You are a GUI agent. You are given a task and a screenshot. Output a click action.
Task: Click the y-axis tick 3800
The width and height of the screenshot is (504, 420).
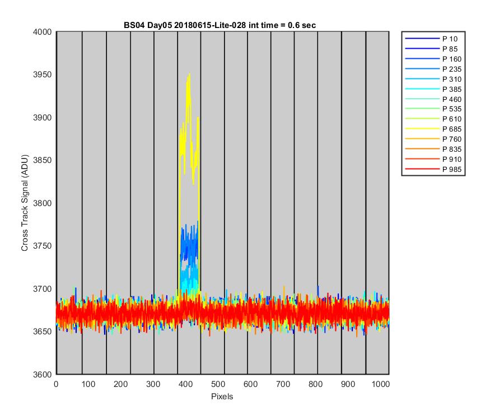42,203
